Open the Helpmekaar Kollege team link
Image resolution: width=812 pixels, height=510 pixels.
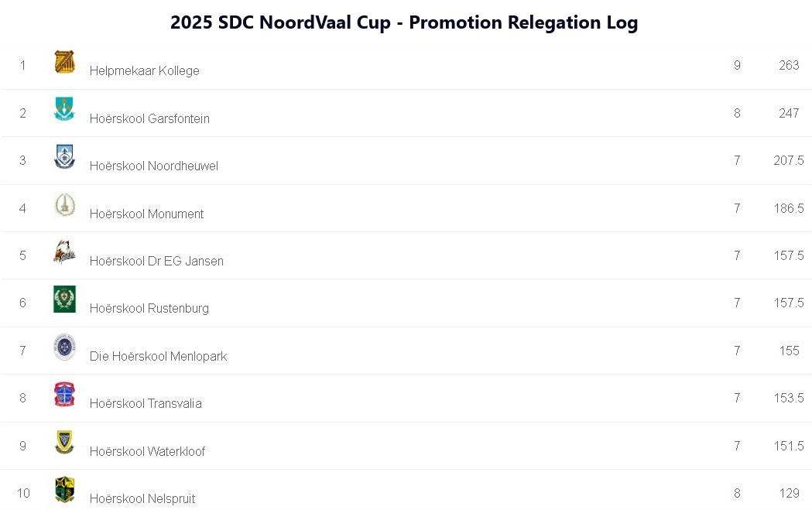[145, 71]
